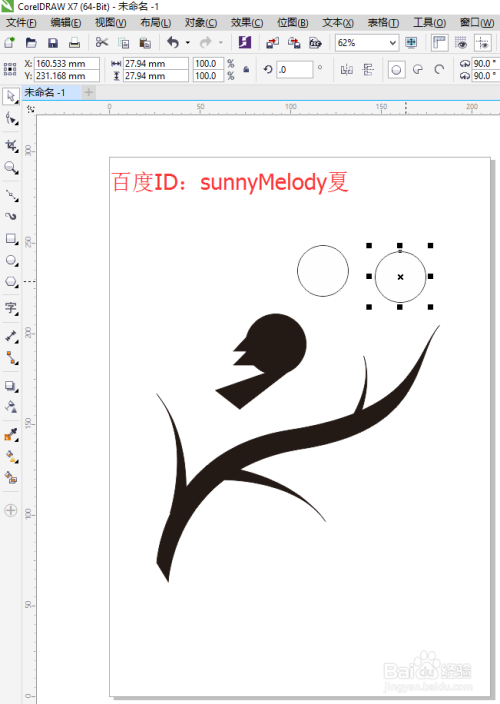The width and height of the screenshot is (500, 704).
Task: Print the document
Action: 75,43
